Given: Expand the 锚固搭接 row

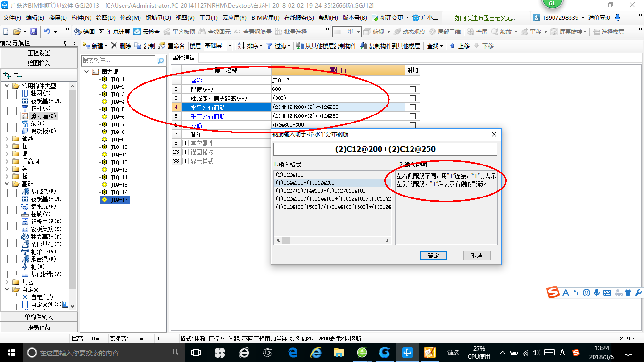Looking at the screenshot, I should click(185, 152).
